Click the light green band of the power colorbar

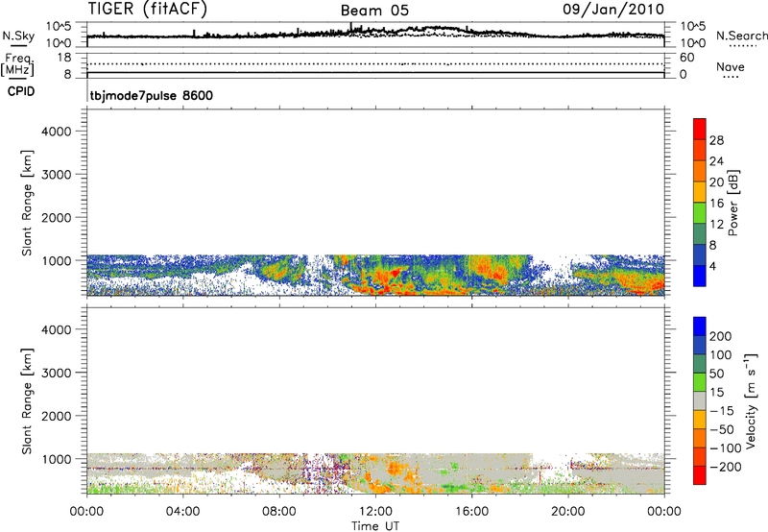point(700,213)
